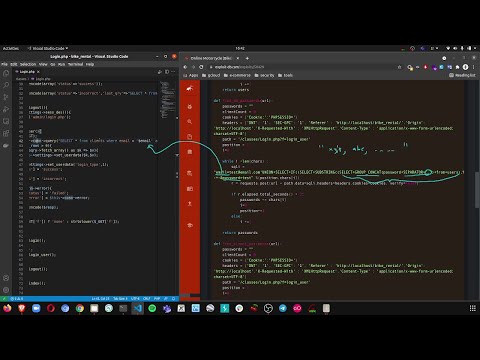This screenshot has height=360, width=480.
Task: Open Opera from the dock
Action: (x=51, y=308)
